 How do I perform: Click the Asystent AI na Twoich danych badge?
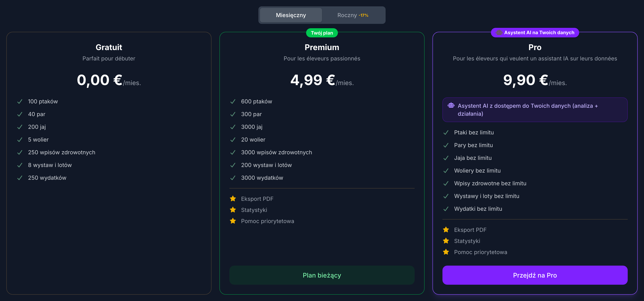(x=535, y=32)
